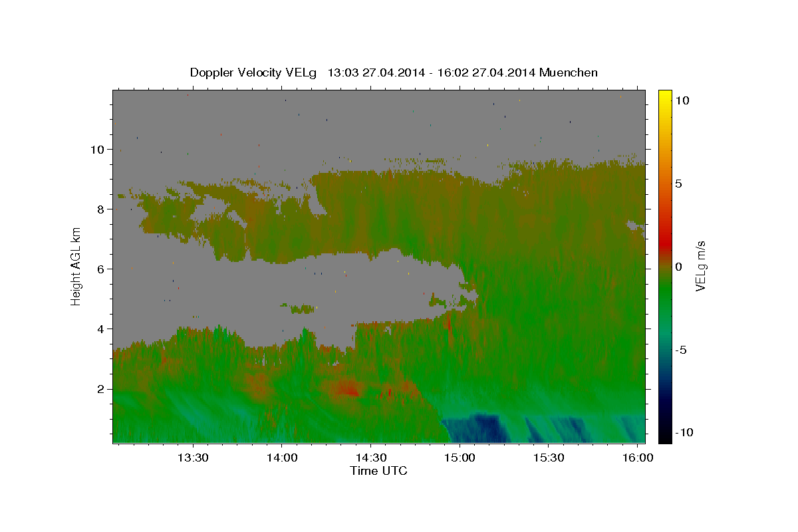Click the 14:30 time tick label
The image size is (798, 532).
pos(370,458)
